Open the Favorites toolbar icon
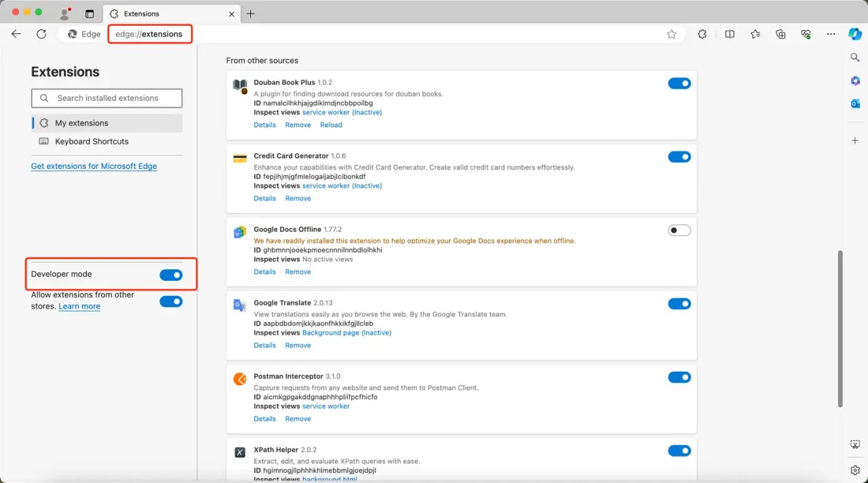This screenshot has width=868, height=483. click(755, 34)
